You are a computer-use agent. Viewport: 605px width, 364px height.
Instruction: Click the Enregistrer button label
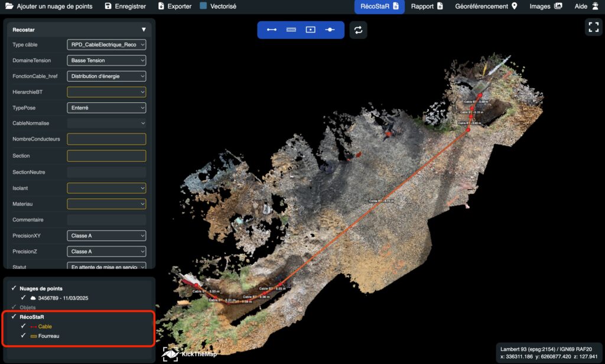click(x=131, y=6)
